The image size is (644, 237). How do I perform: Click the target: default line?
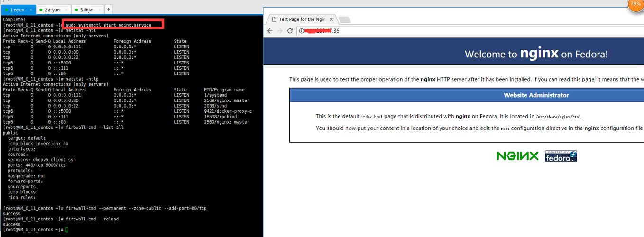pyautogui.click(x=27, y=138)
